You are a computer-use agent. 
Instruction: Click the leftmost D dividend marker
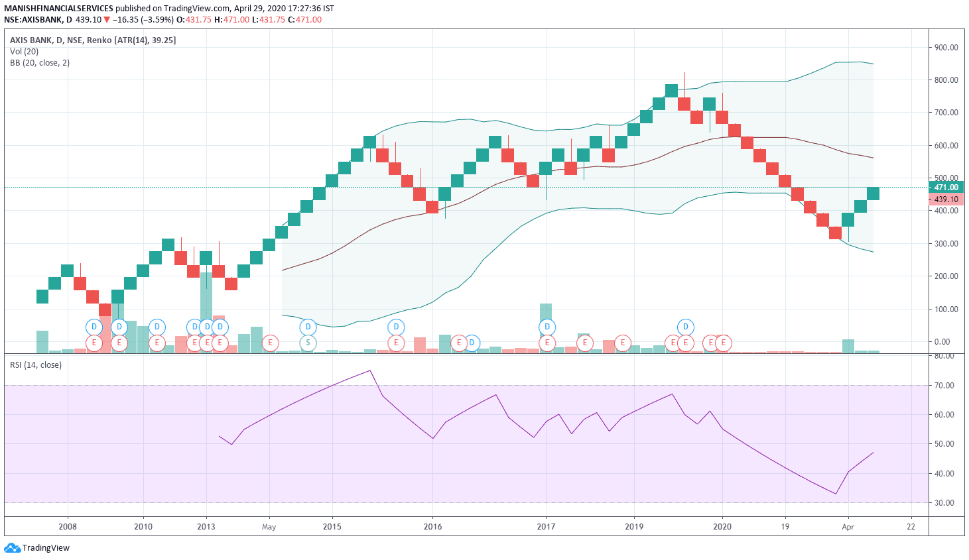pos(94,327)
